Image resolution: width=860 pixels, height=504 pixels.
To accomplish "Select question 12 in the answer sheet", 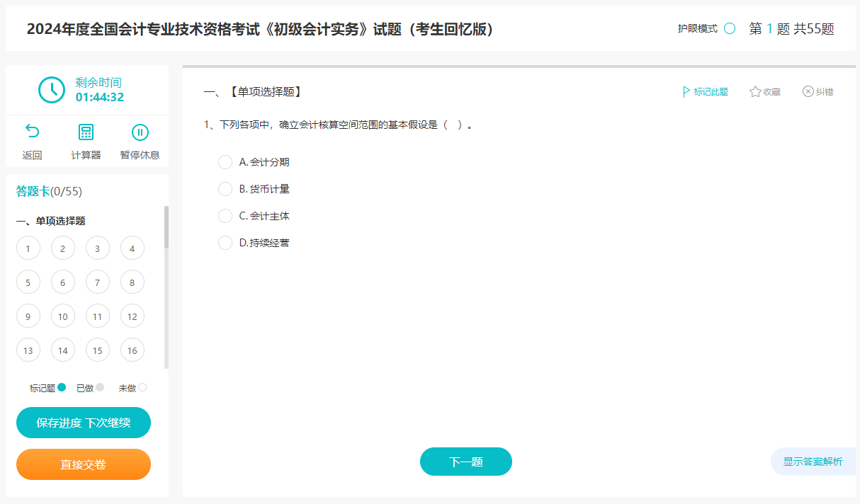I will (x=132, y=316).
